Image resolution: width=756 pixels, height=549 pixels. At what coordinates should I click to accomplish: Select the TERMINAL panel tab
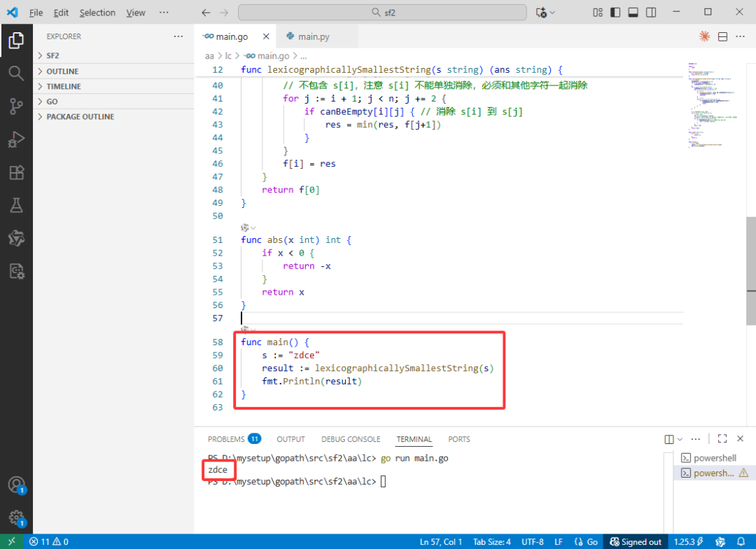[414, 439]
